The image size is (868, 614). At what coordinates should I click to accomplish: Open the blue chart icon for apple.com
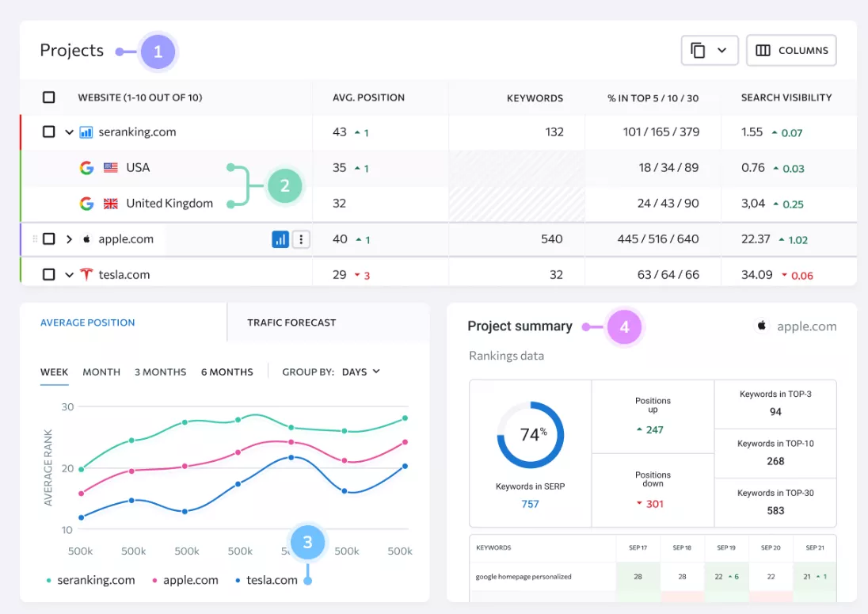(x=280, y=239)
